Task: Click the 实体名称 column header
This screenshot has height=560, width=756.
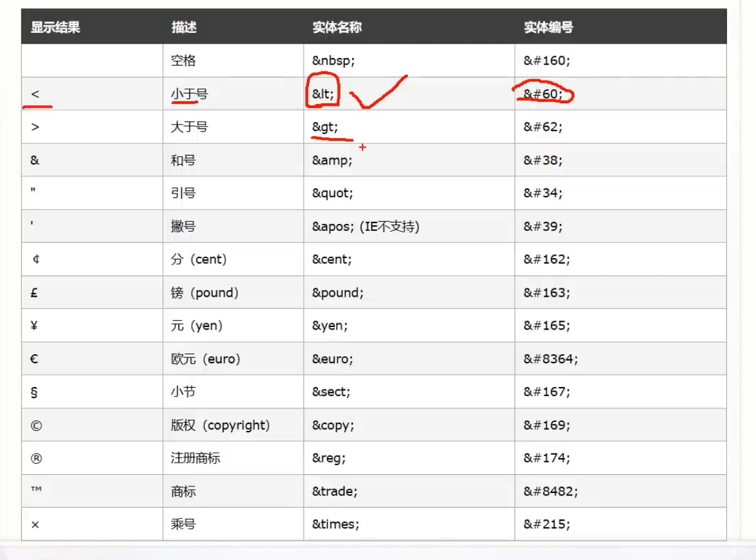Action: (x=337, y=28)
